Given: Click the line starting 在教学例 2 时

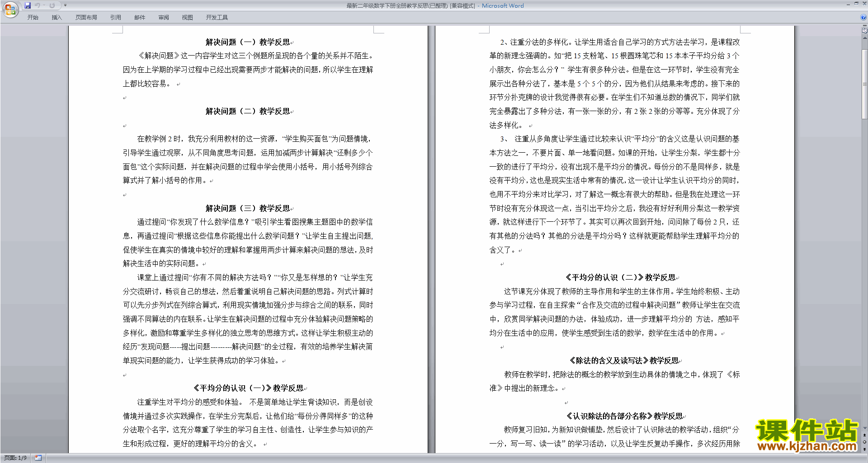Looking at the screenshot, I should 255,139.
